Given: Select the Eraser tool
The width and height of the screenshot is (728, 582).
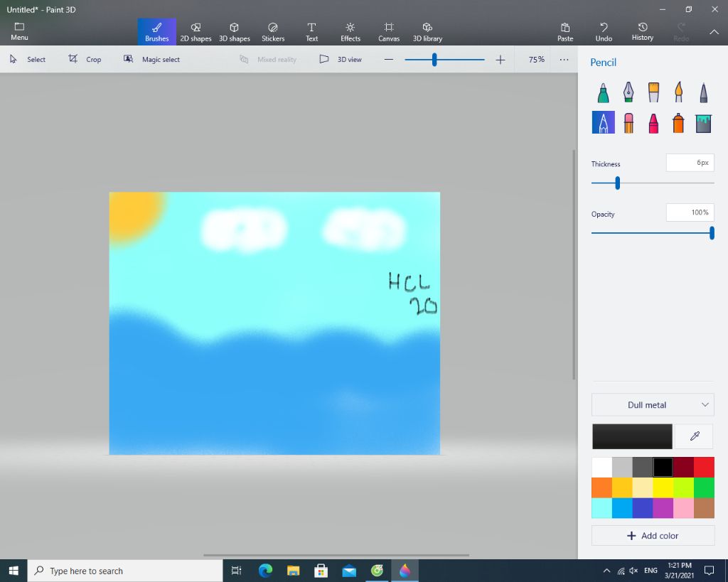Looking at the screenshot, I should [628, 123].
